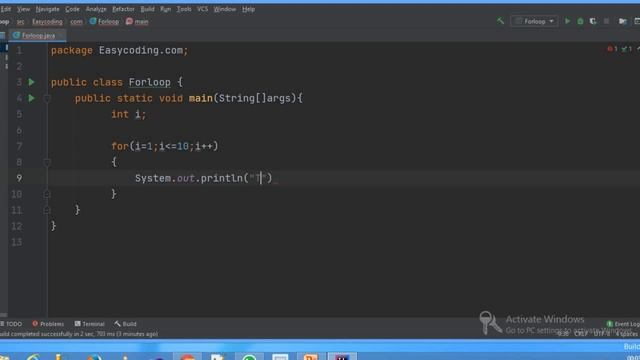
Task: Click the 'int i;' declaration line
Action: click(x=129, y=114)
